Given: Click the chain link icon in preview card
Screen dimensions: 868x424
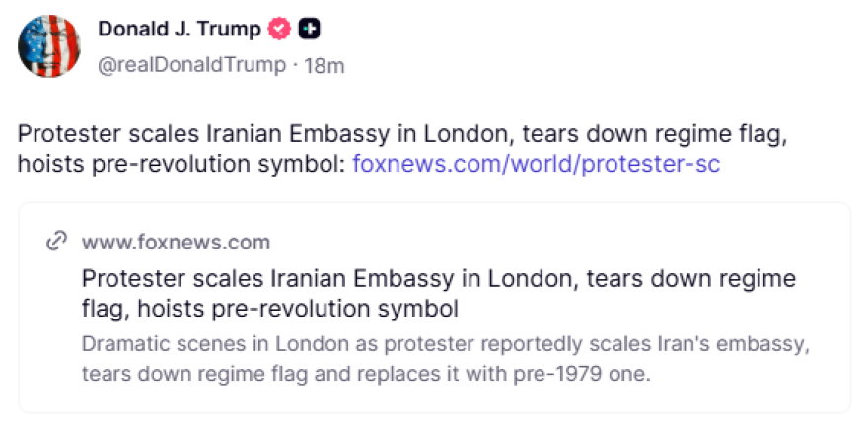Looking at the screenshot, I should pyautogui.click(x=57, y=243).
